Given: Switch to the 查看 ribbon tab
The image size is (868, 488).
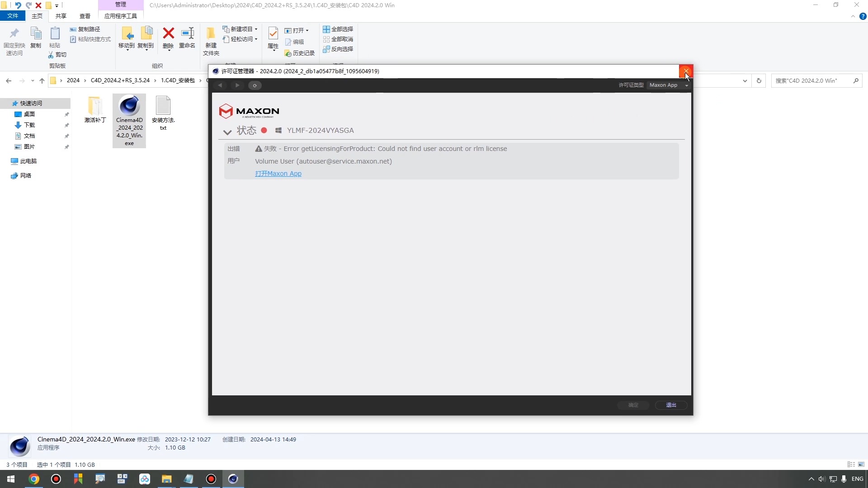Looking at the screenshot, I should click(x=85, y=16).
